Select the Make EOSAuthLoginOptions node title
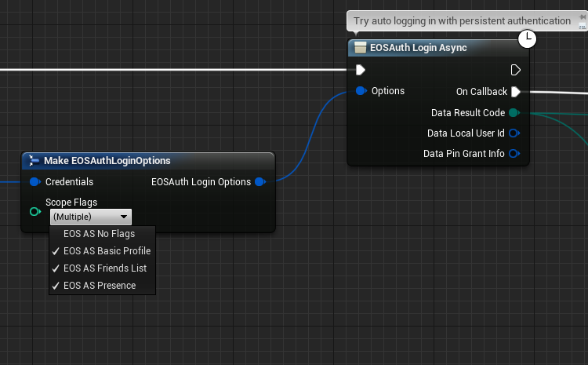 point(107,161)
